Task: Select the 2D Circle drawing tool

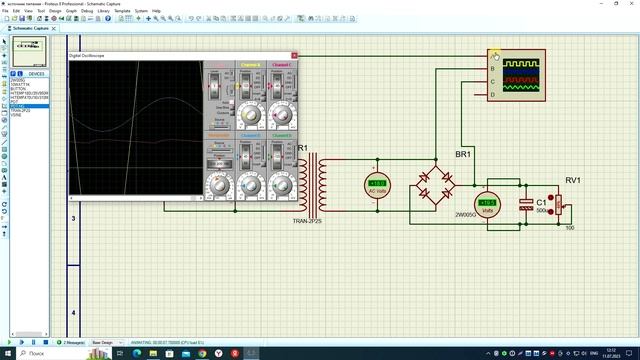Action: (x=4, y=156)
